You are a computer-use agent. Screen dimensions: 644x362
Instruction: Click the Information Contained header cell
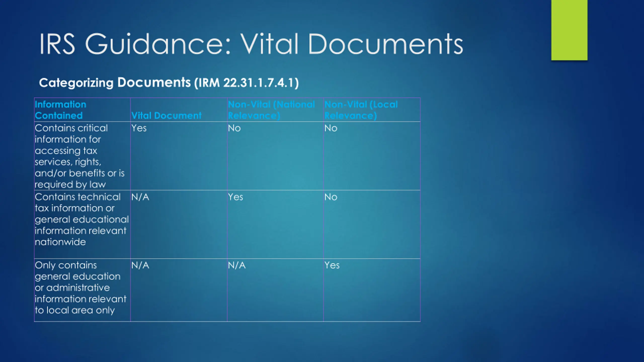pyautogui.click(x=60, y=110)
